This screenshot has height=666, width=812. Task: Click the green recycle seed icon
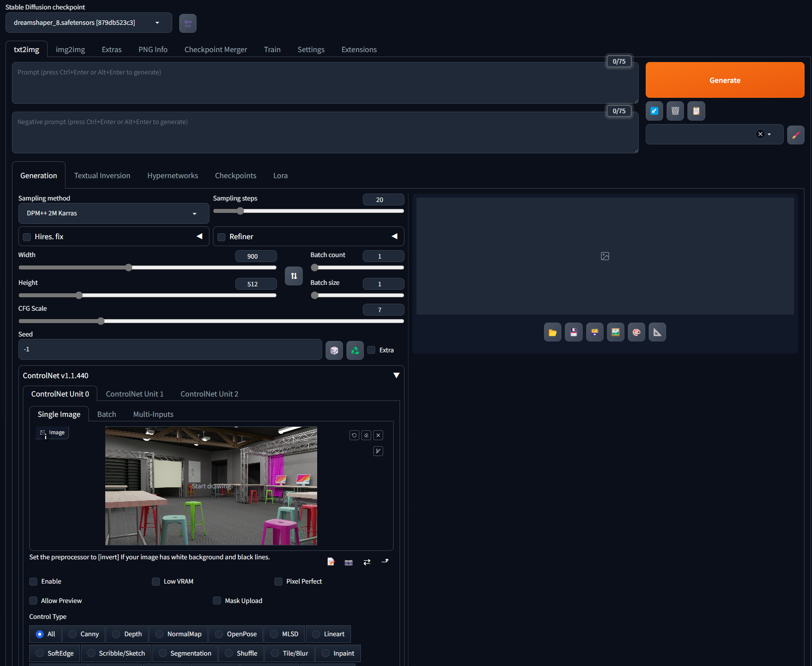tap(355, 350)
